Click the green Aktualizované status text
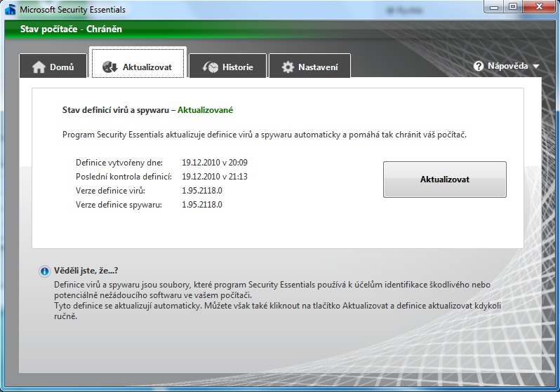The width and height of the screenshot is (560, 392). tap(205, 110)
